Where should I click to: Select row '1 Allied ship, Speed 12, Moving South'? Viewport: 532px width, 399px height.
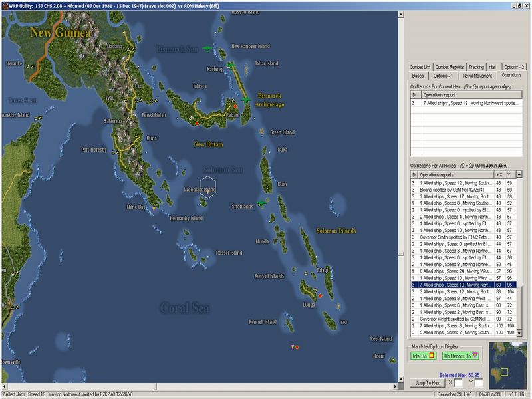[x=463, y=182]
